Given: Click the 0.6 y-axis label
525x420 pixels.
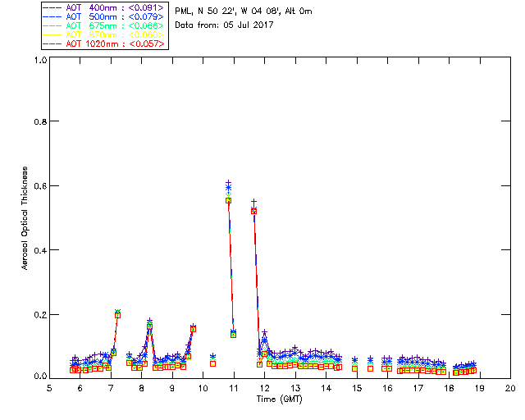Looking at the screenshot, I should click(40, 186).
